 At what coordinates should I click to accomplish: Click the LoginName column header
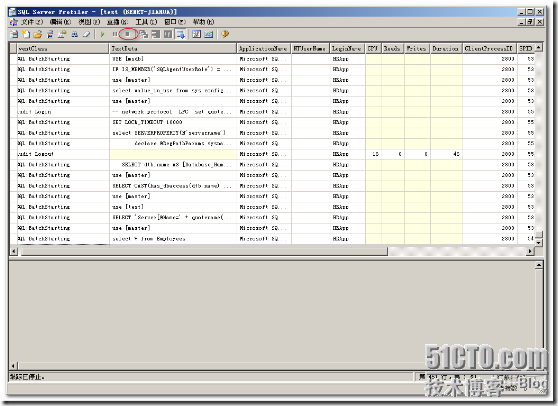pyautogui.click(x=347, y=48)
